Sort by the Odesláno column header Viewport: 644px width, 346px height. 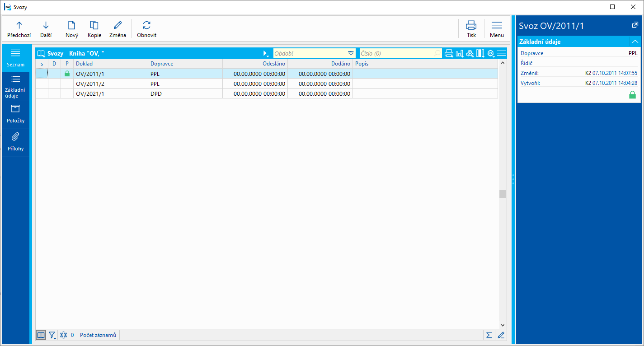pyautogui.click(x=255, y=64)
